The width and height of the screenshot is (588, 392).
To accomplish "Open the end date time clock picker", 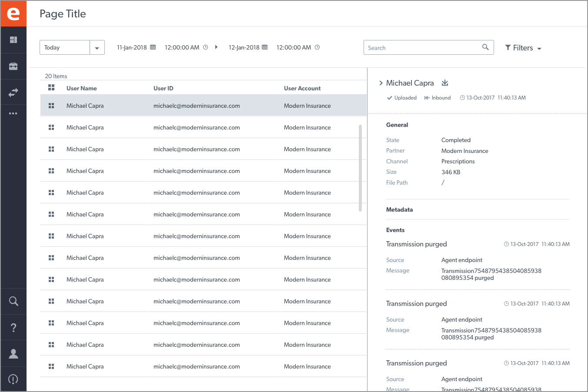I will point(317,47).
